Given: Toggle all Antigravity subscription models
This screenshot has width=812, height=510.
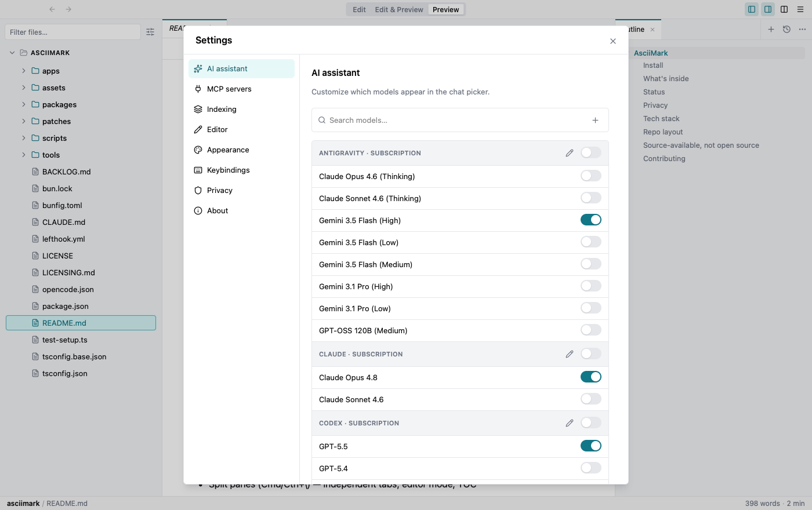Looking at the screenshot, I should tap(591, 152).
